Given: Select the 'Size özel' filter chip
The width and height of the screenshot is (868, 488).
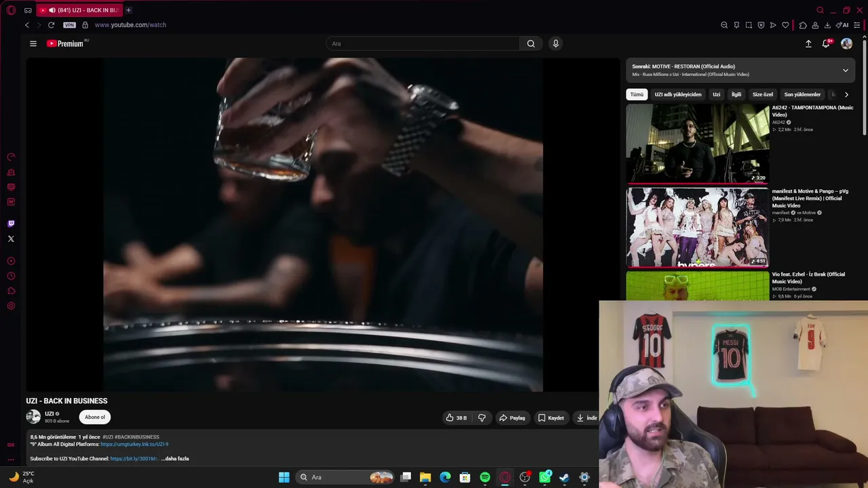Looking at the screenshot, I should 763,94.
